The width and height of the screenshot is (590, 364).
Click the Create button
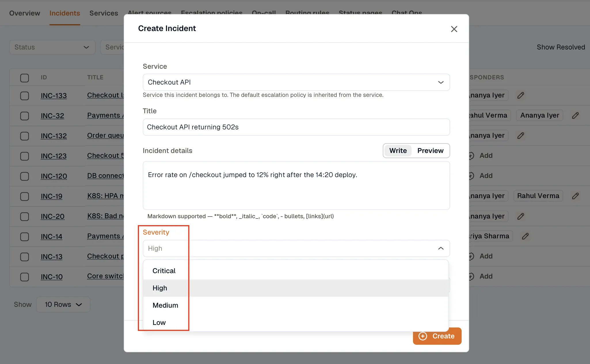point(437,336)
